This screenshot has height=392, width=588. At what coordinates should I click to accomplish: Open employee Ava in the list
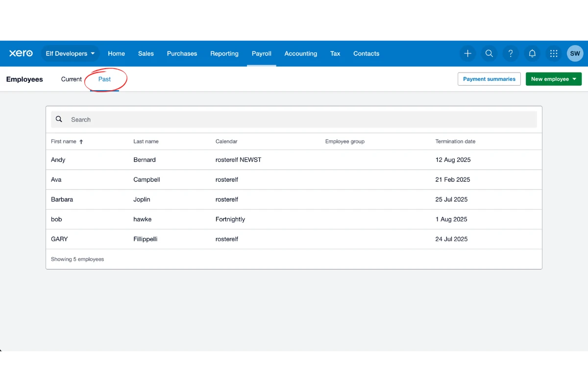[x=56, y=180]
